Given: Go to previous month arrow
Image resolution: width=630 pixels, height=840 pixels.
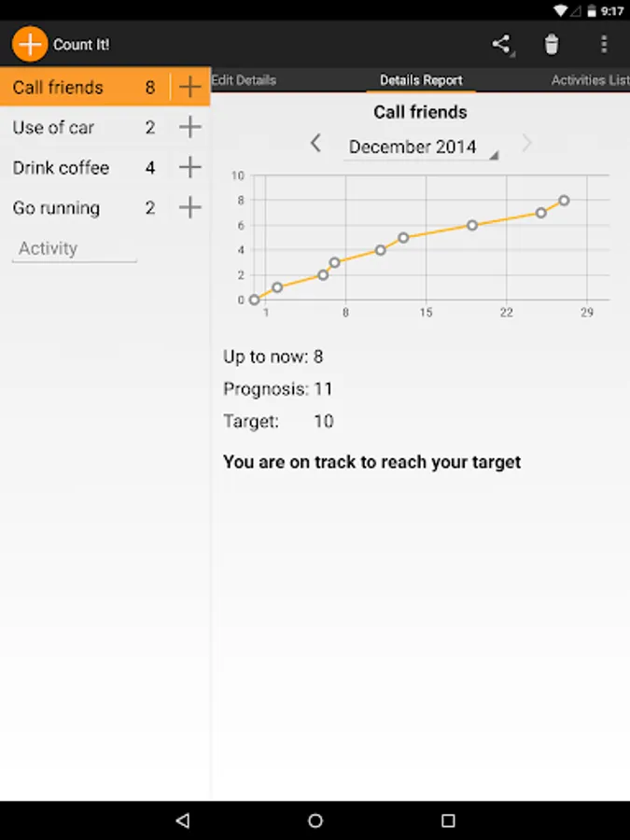Looking at the screenshot, I should (315, 144).
